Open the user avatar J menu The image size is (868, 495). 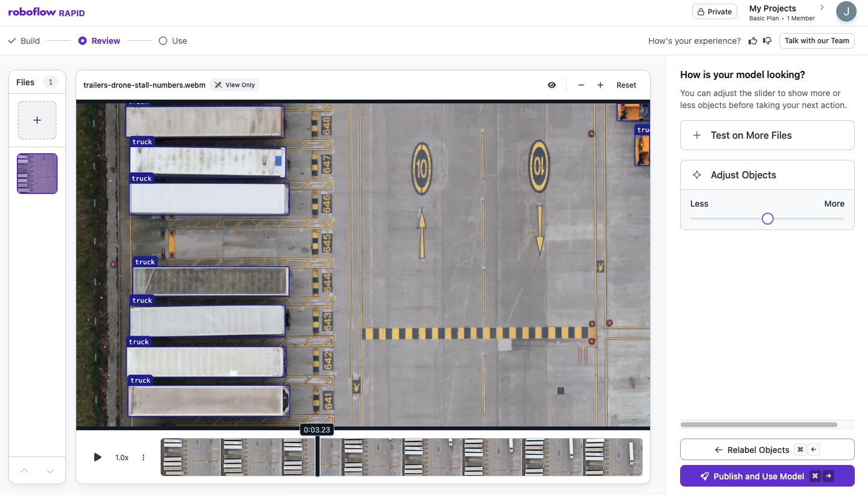click(846, 11)
